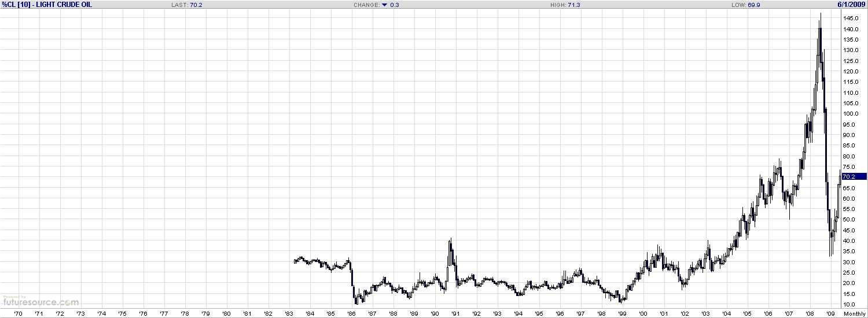The height and width of the screenshot is (318, 868).
Task: Click the '09 year axis label
Action: point(830,313)
